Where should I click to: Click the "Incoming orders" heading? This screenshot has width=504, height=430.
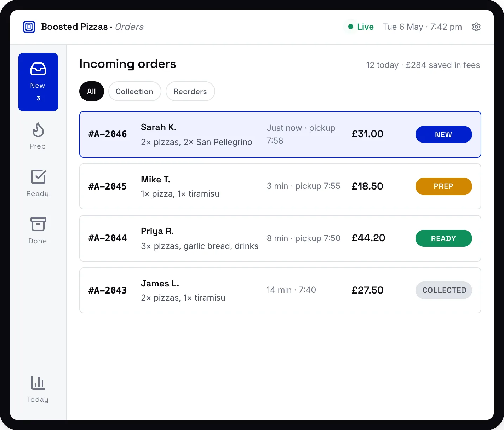coord(128,64)
